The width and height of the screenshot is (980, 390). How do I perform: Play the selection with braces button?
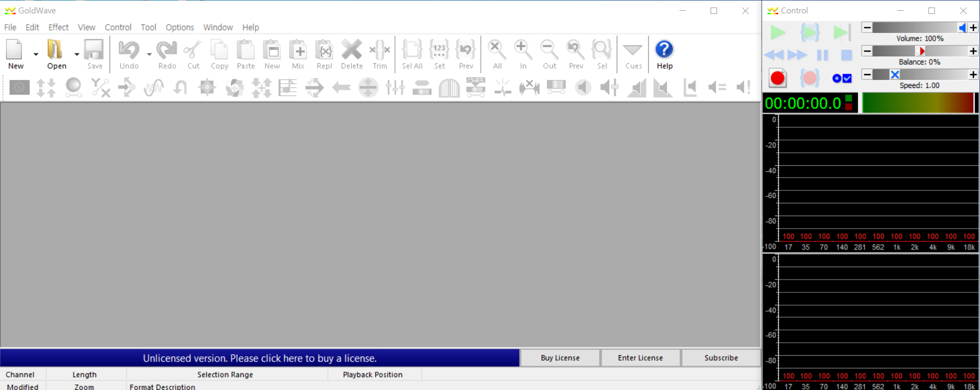tap(810, 32)
